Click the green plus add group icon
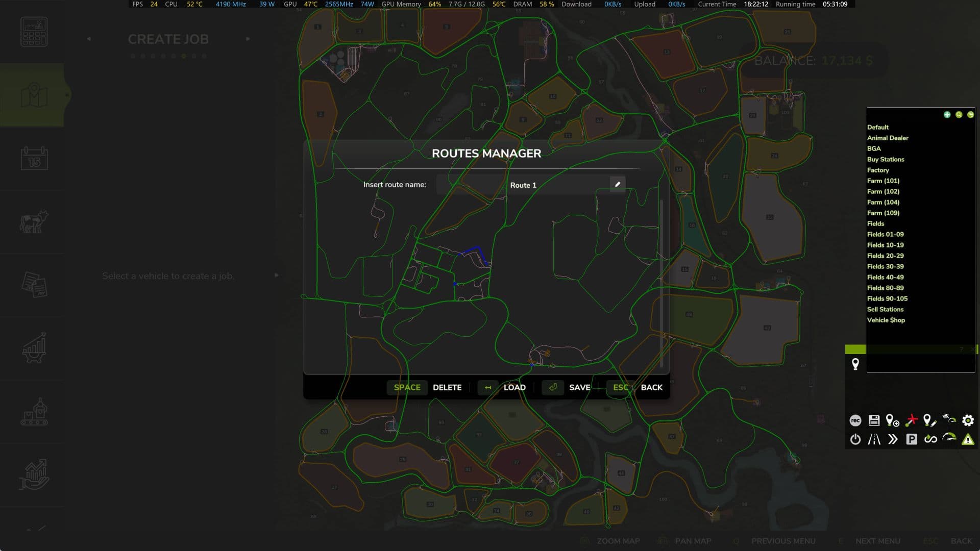 click(947, 115)
